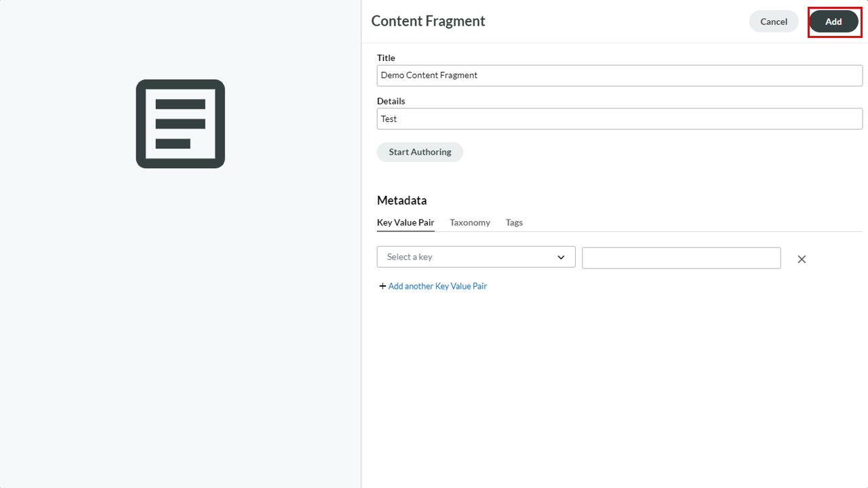868x488 pixels.
Task: Switch to the Tags tab
Action: coord(514,222)
